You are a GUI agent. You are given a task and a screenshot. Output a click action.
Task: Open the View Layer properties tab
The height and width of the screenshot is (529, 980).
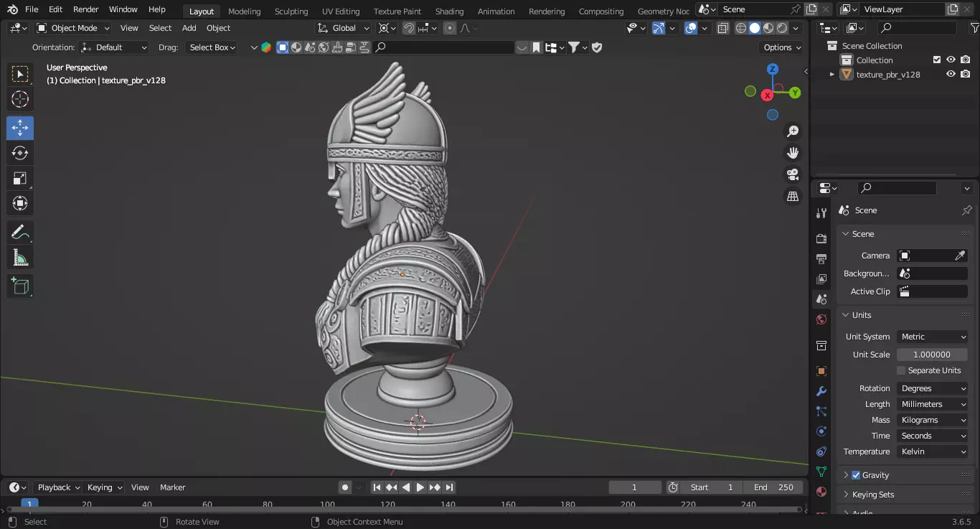point(821,278)
